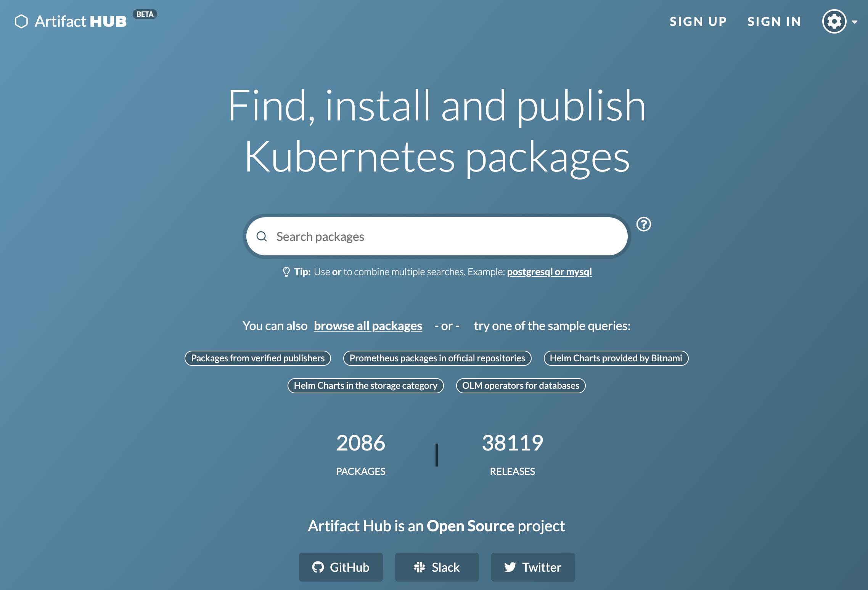Select Prometheus packages in official repositories query
The image size is (868, 590).
437,358
